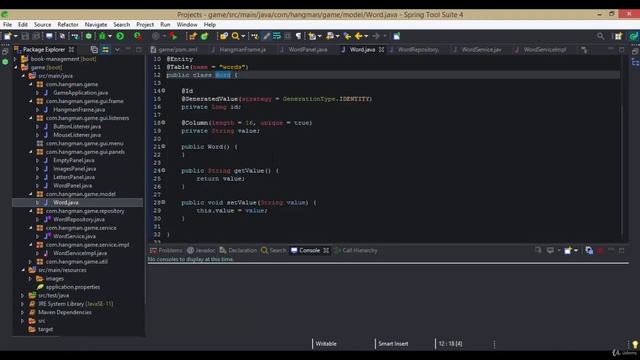Click the Open Type toolbar icon
Viewport: 640px width, 360px height.
click(x=224, y=36)
